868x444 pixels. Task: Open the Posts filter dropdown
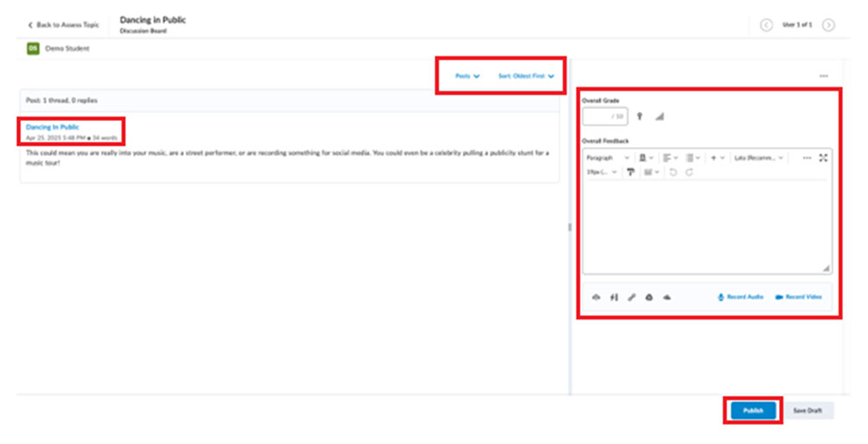pos(467,76)
